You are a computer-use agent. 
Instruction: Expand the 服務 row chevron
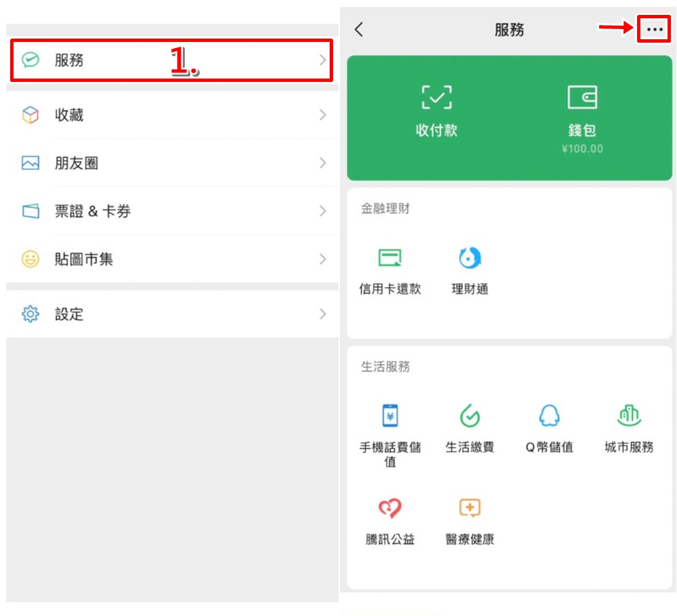pos(322,60)
